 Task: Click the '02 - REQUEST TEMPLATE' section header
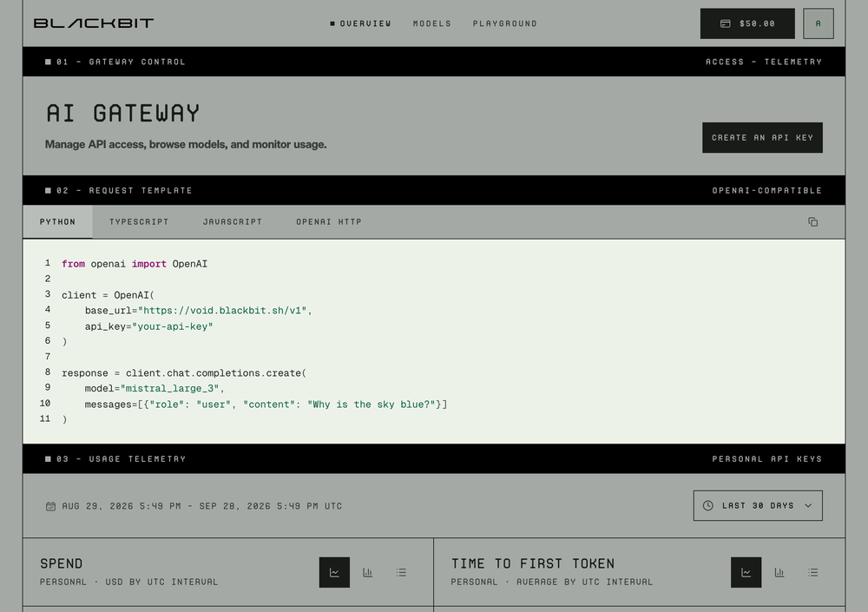coord(118,190)
